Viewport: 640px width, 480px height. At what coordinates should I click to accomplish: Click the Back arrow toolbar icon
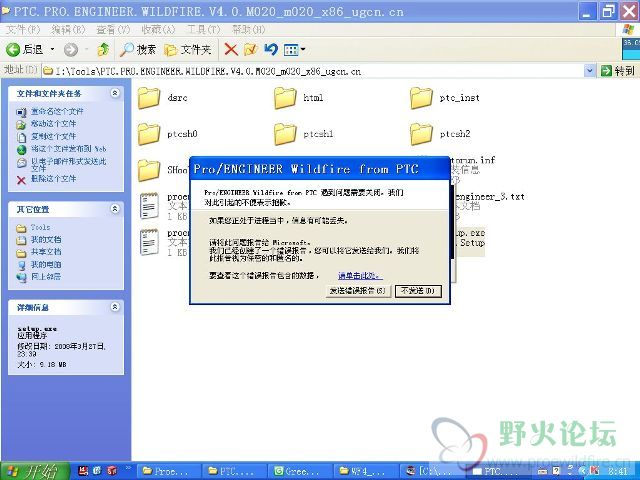click(13, 50)
